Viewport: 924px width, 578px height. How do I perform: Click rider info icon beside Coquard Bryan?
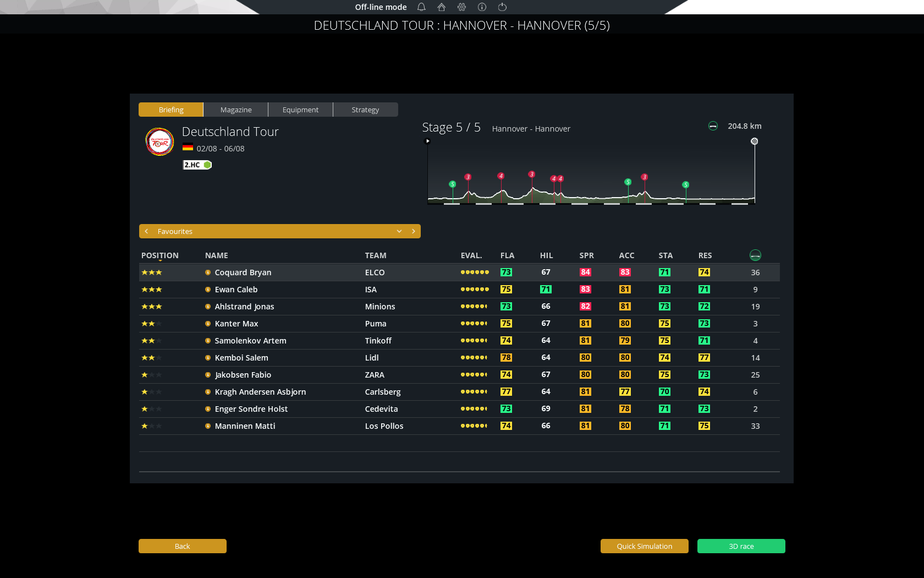208,272
